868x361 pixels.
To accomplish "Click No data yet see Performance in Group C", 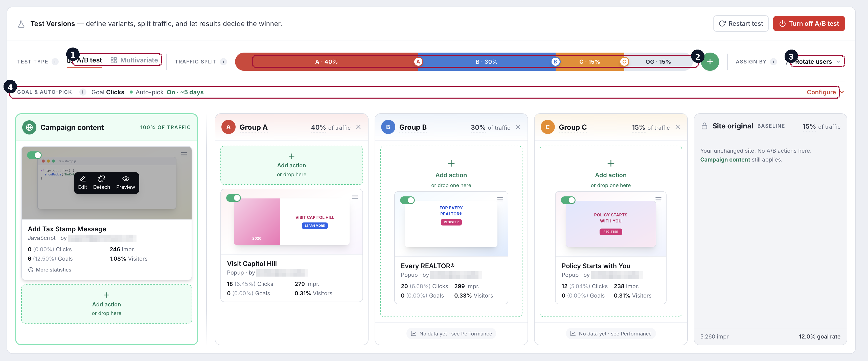I will pyautogui.click(x=611, y=333).
